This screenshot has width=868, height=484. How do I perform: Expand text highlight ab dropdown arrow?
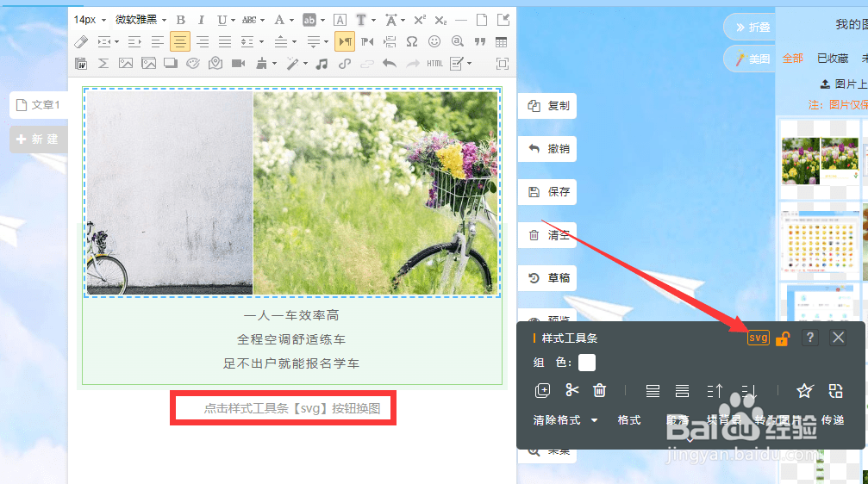[x=322, y=20]
